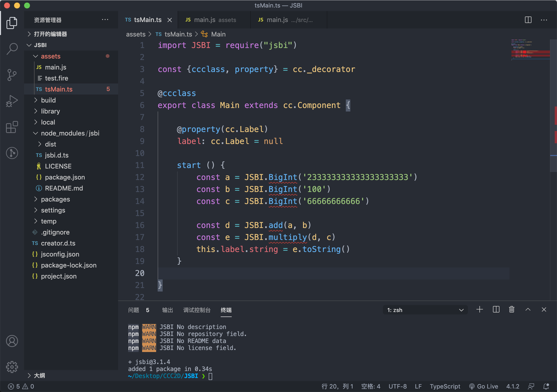557x392 pixels.
Task: Change line ending via LF status item
Action: (x=418, y=386)
